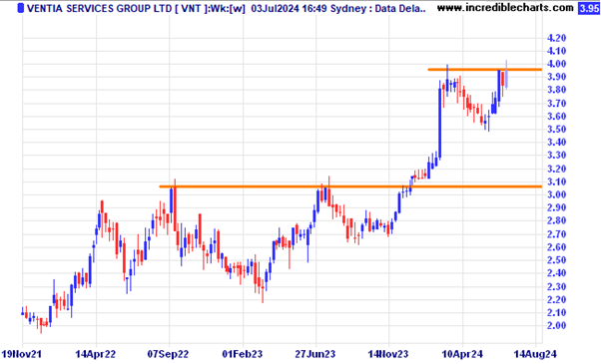Click the 3.10 price axis label
Screen dimensions: 601x364
(x=556, y=182)
